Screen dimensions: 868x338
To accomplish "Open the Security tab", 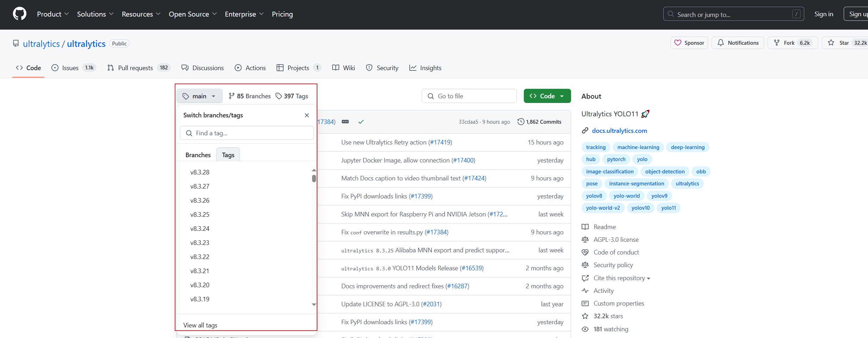I will coord(382,68).
